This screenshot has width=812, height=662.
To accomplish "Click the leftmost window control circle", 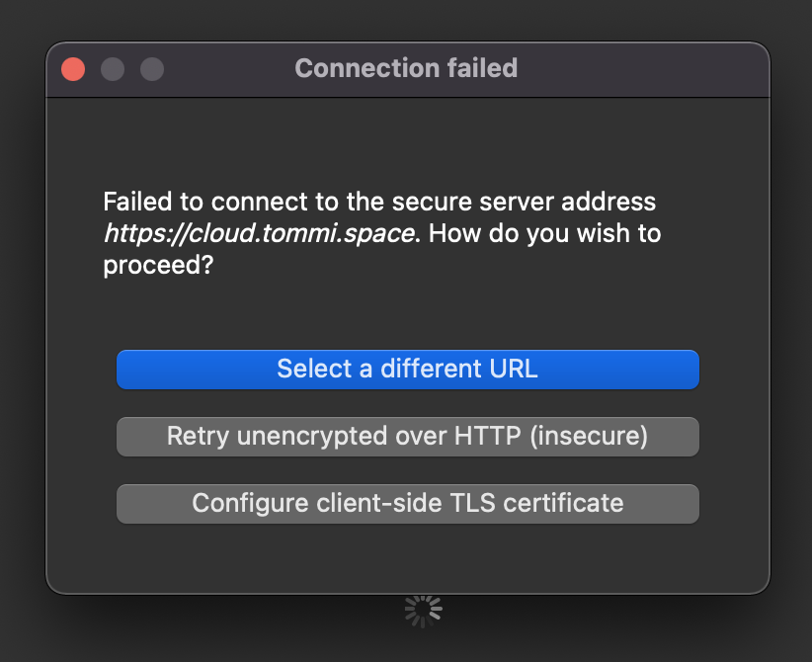I will [x=72, y=69].
